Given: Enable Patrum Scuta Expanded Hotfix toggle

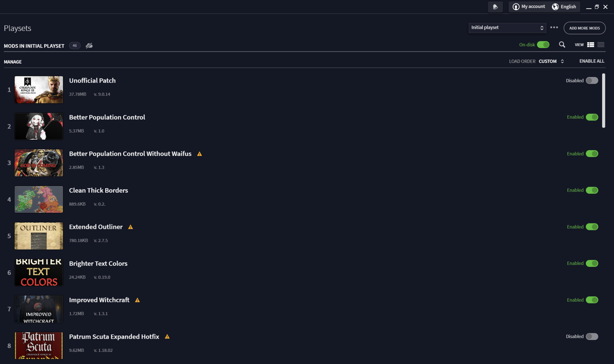Looking at the screenshot, I should [x=592, y=337].
